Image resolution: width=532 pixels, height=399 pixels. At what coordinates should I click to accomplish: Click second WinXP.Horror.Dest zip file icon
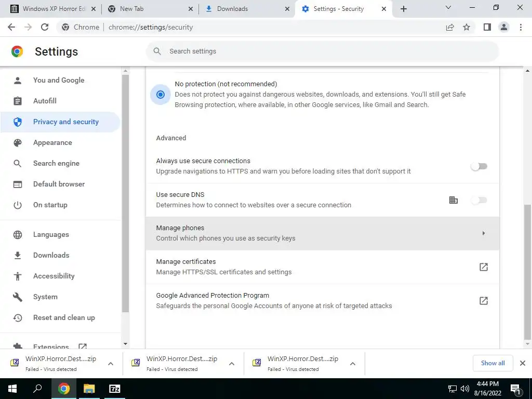136,363
